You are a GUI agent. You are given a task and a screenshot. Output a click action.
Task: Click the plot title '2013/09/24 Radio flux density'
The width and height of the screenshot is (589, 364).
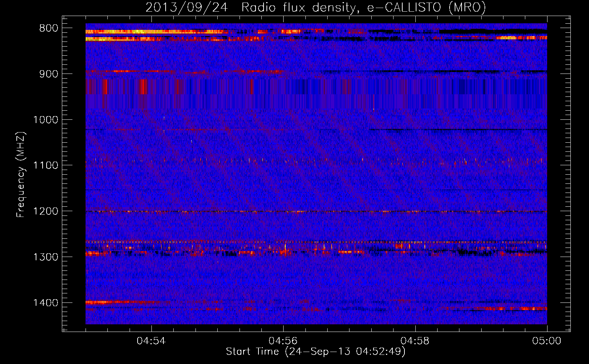coord(316,7)
